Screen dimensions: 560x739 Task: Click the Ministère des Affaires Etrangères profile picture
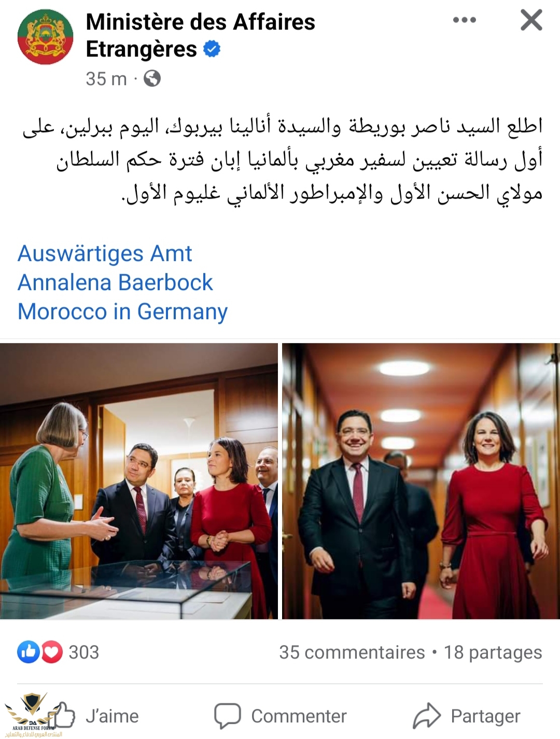point(46,37)
